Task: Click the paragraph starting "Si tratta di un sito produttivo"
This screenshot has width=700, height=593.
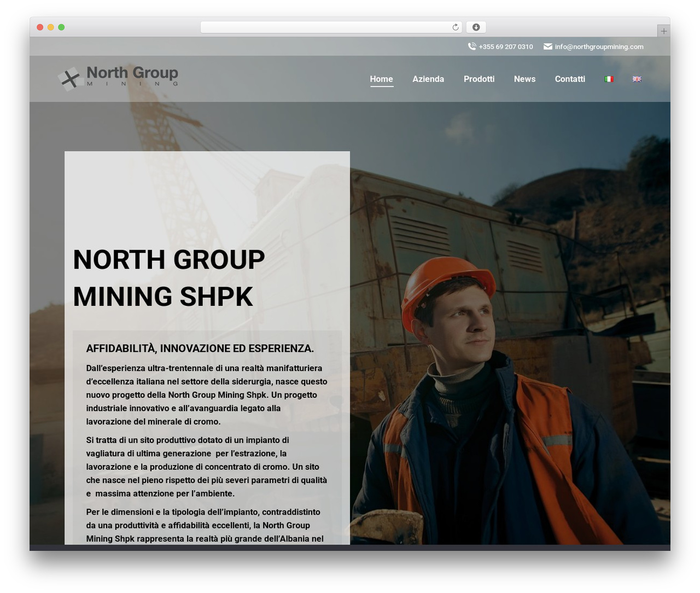Action: pyautogui.click(x=207, y=467)
